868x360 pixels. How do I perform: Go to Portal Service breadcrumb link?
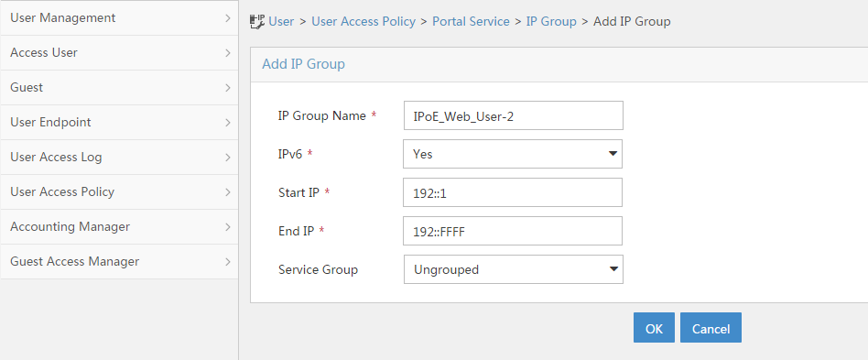[471, 22]
